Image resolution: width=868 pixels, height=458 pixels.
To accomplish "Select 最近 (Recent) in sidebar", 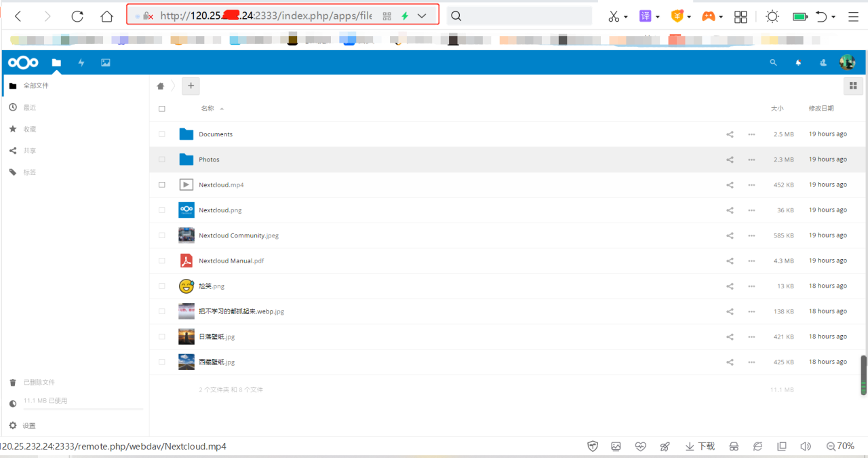I will 29,108.
